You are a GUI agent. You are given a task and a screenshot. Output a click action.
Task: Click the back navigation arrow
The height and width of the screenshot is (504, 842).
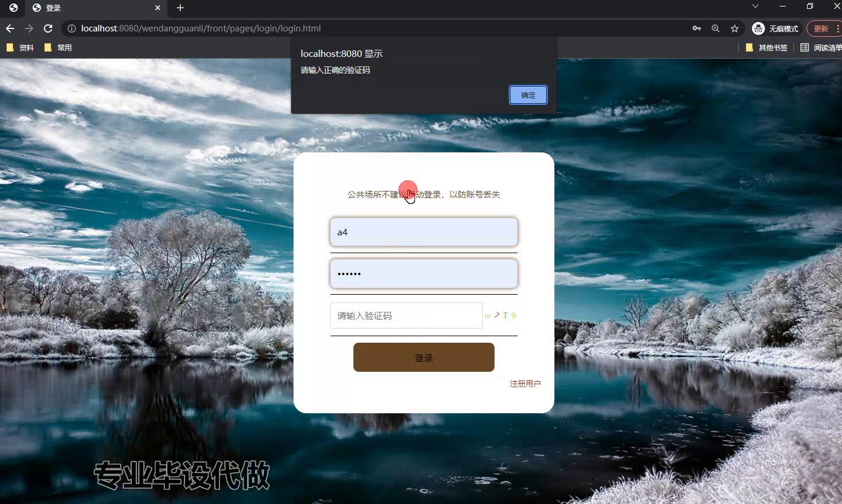9,28
